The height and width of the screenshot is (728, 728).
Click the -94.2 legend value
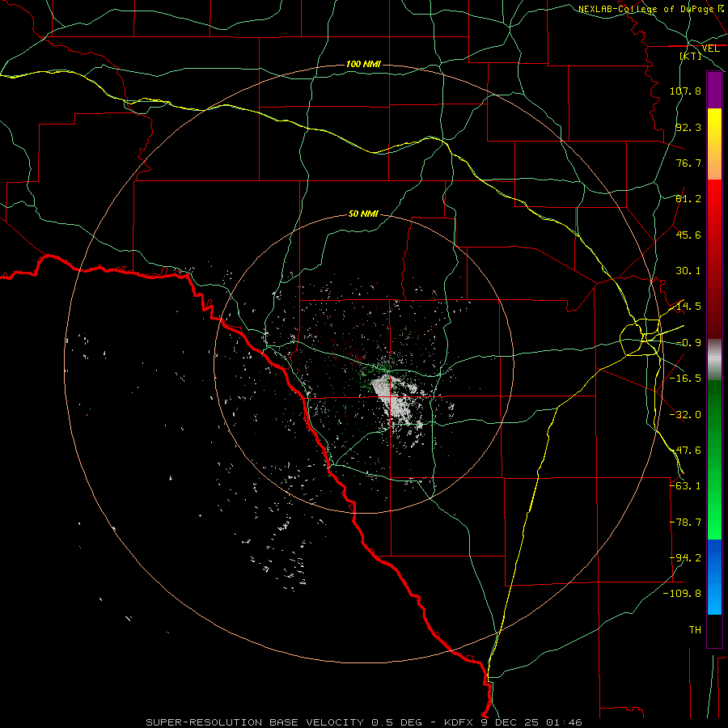685,558
